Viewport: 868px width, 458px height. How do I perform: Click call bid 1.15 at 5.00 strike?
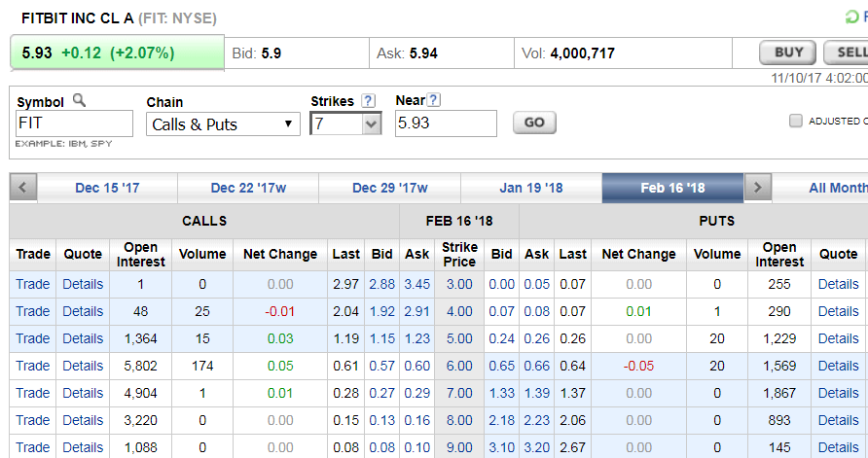382,338
